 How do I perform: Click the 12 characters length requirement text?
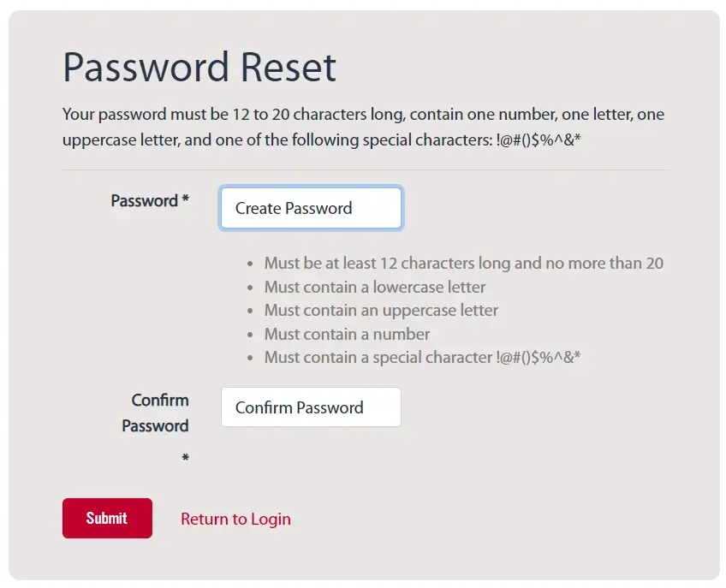(464, 263)
